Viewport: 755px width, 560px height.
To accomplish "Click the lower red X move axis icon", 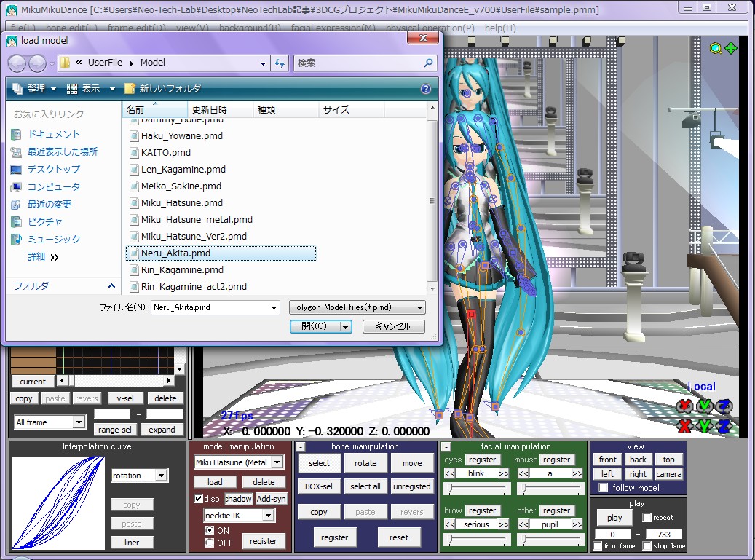I will point(684,426).
